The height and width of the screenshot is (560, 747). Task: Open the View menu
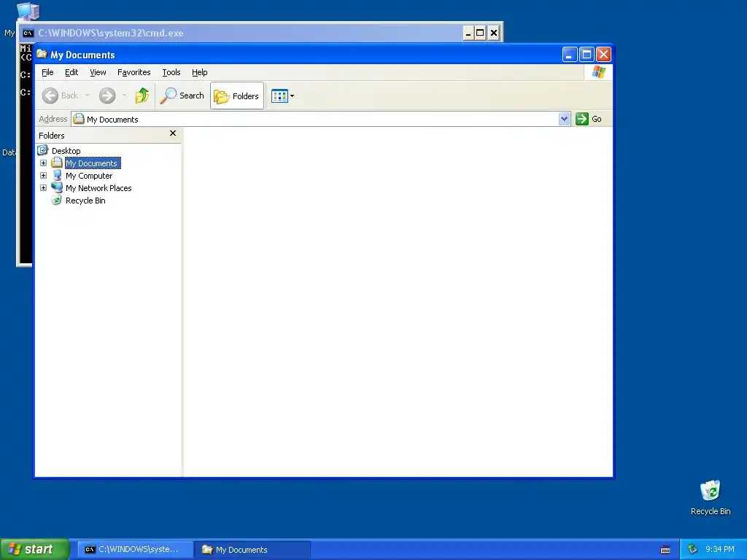coord(98,72)
